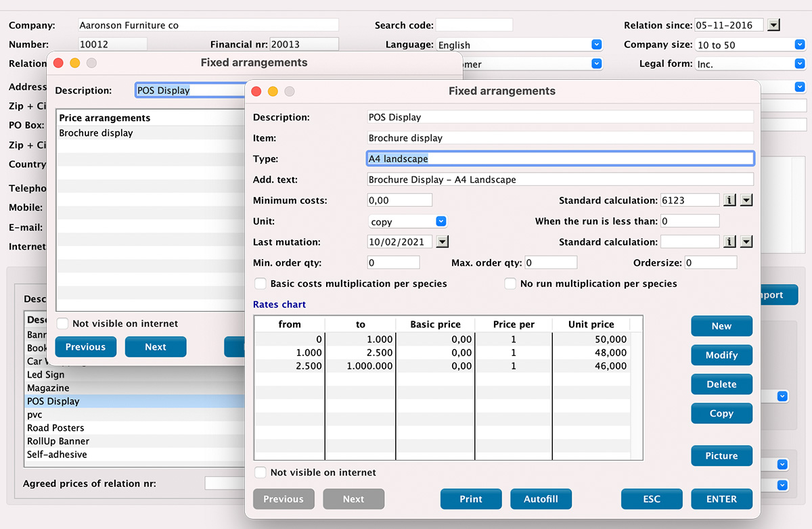Click the Standard calculation 6123 field
This screenshot has height=529, width=812.
pyautogui.click(x=690, y=200)
